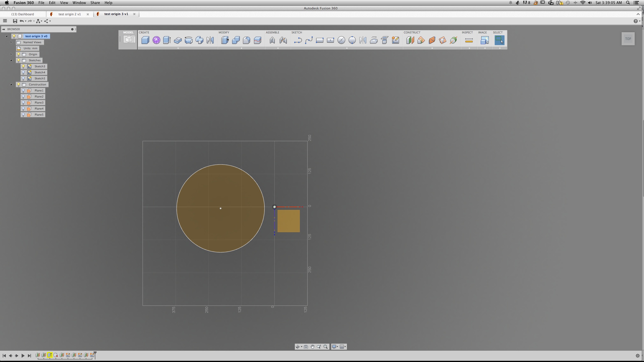Viewport: 644px width, 362px height.
Task: Select the Box tool in Create panel
Action: tap(145, 40)
